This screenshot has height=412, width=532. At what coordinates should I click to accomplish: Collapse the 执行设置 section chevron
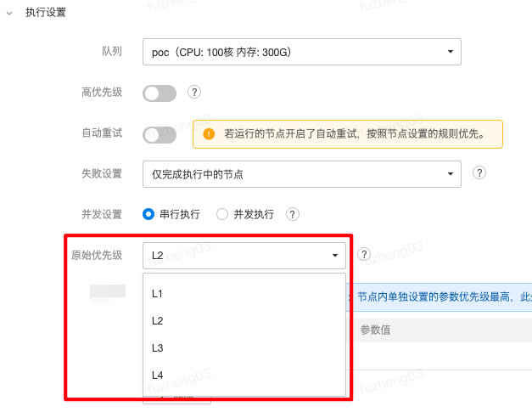click(9, 14)
